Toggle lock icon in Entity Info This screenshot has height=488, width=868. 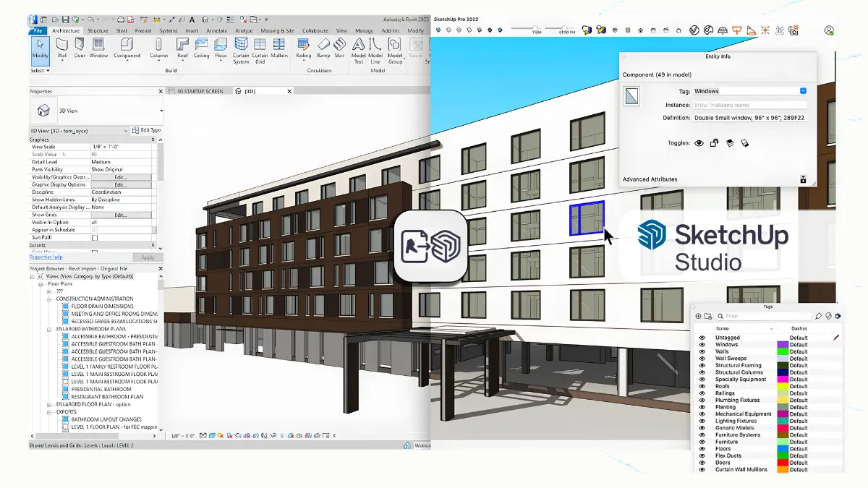point(714,143)
